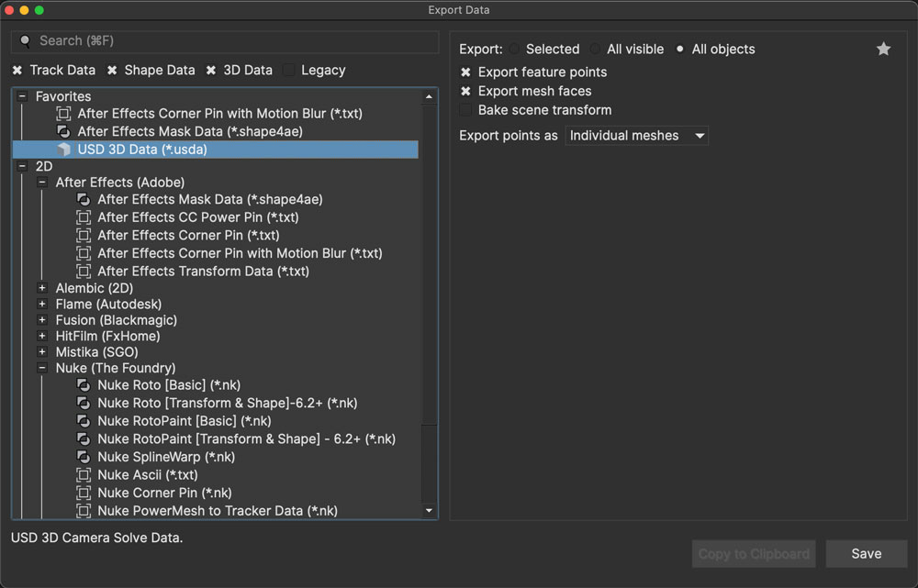Expand the HitFilm (FxHome) group

pyautogui.click(x=42, y=336)
